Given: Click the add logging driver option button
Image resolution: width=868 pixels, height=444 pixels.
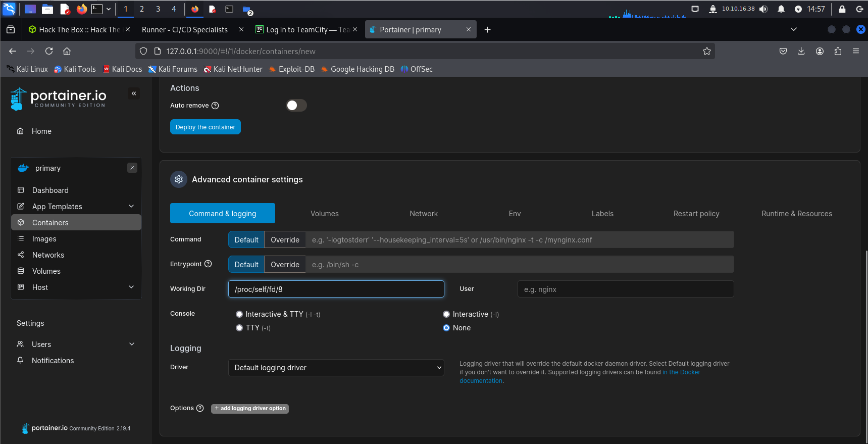Looking at the screenshot, I should pyautogui.click(x=250, y=408).
